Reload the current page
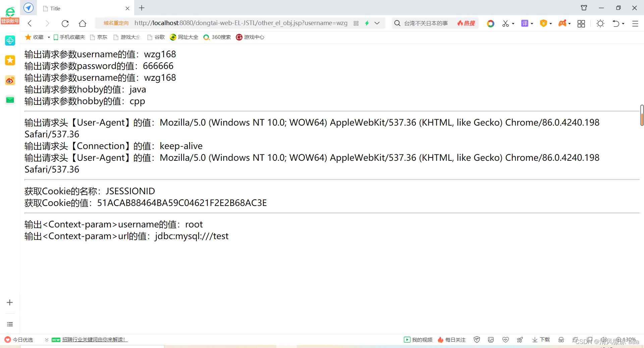 (x=65, y=23)
